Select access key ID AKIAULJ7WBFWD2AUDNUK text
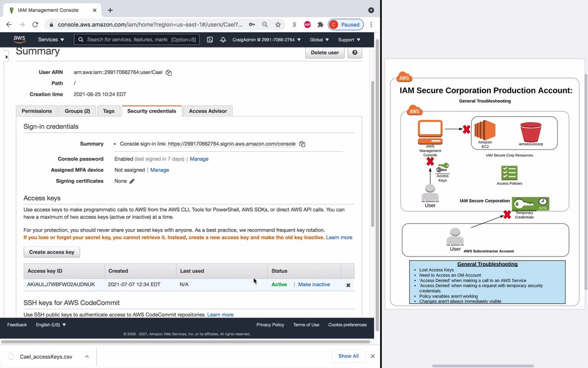 (x=61, y=284)
